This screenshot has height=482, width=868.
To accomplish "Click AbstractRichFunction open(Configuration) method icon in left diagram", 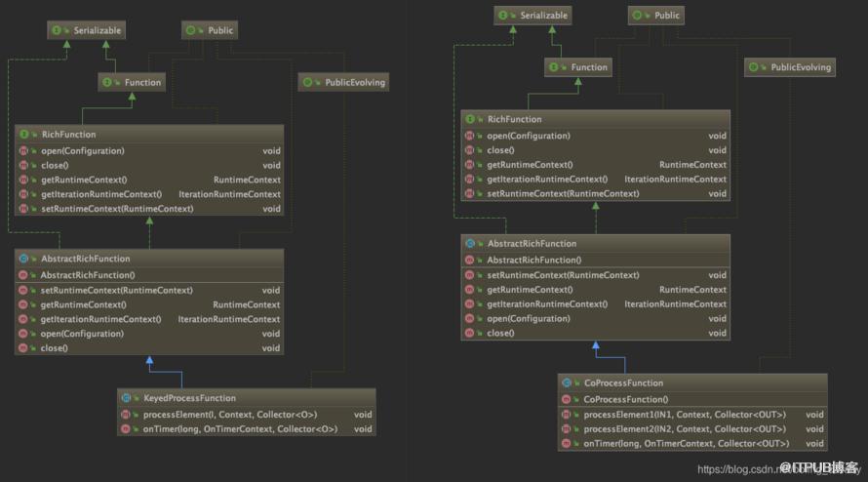I will 23,334.
